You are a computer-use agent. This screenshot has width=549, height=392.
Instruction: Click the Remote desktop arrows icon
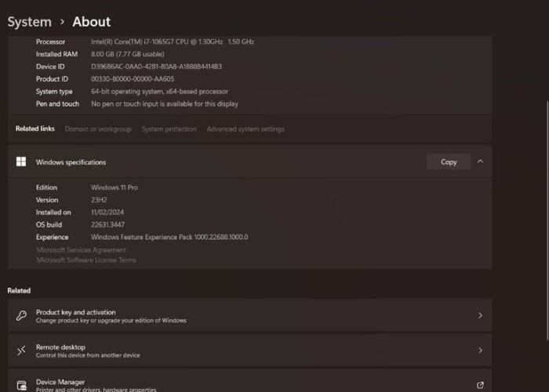tap(21, 350)
